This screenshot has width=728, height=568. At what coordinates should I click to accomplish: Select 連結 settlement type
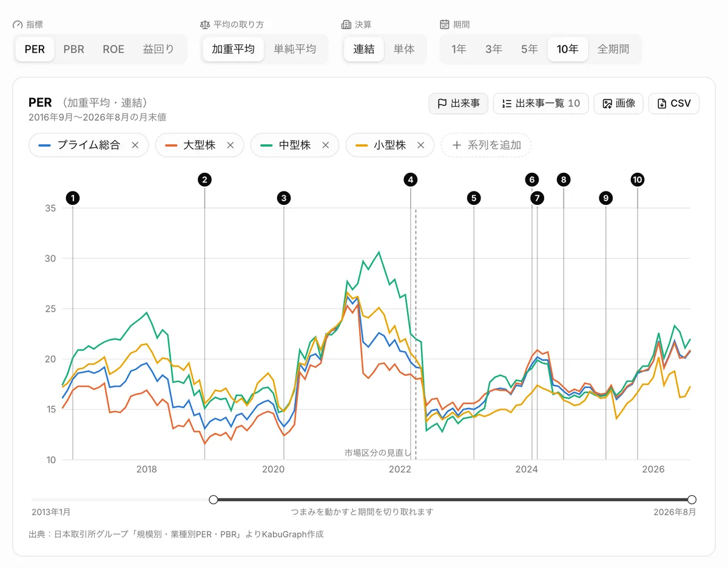point(364,49)
